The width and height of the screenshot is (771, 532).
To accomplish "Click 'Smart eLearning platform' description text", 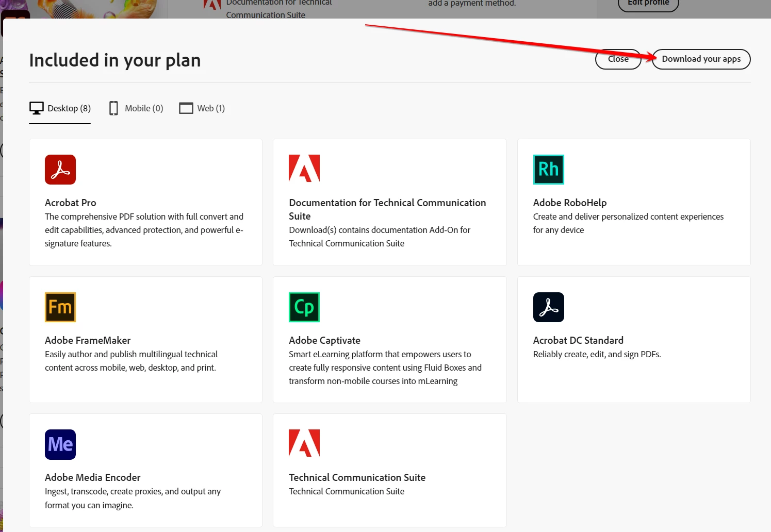I will pyautogui.click(x=385, y=368).
